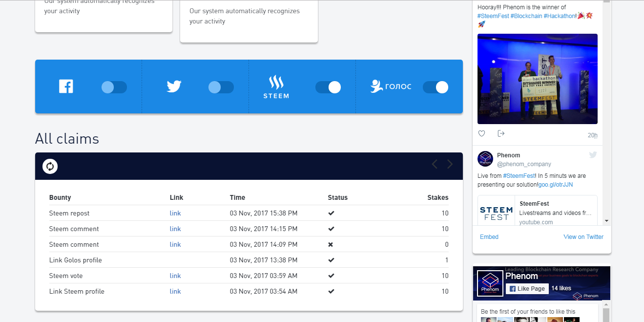The width and height of the screenshot is (644, 322).
Task: Click Phenom logo on Facebook widget
Action: click(490, 283)
